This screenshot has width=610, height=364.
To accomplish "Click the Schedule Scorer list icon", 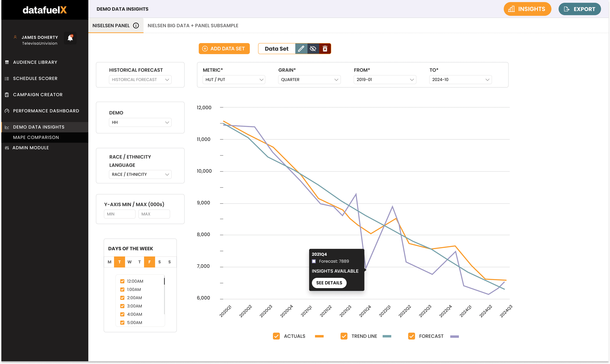I will click(7, 78).
